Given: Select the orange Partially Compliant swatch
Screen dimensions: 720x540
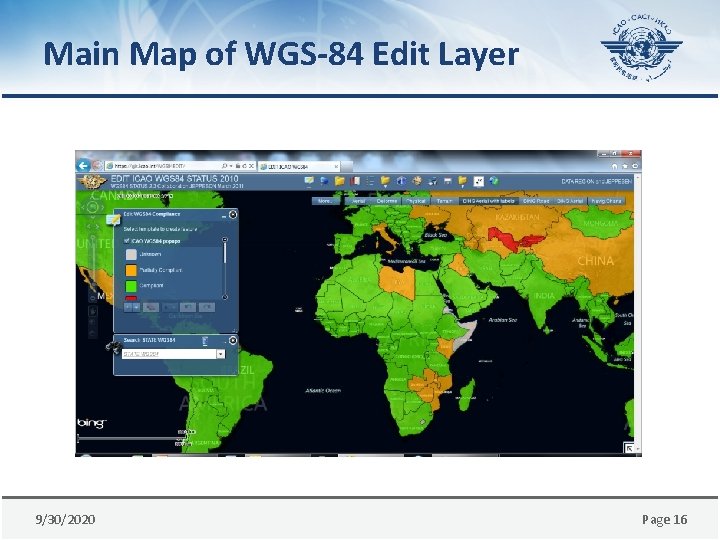Looking at the screenshot, I should (131, 270).
